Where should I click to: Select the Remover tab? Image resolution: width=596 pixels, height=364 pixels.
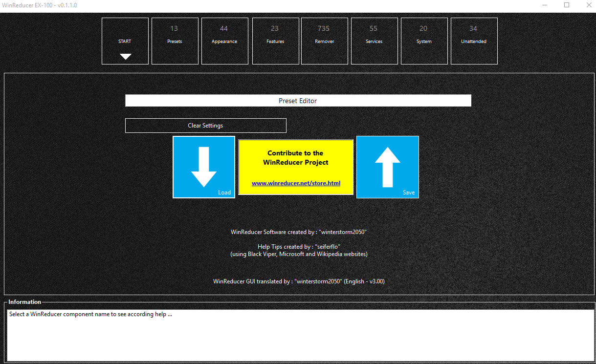[325, 41]
